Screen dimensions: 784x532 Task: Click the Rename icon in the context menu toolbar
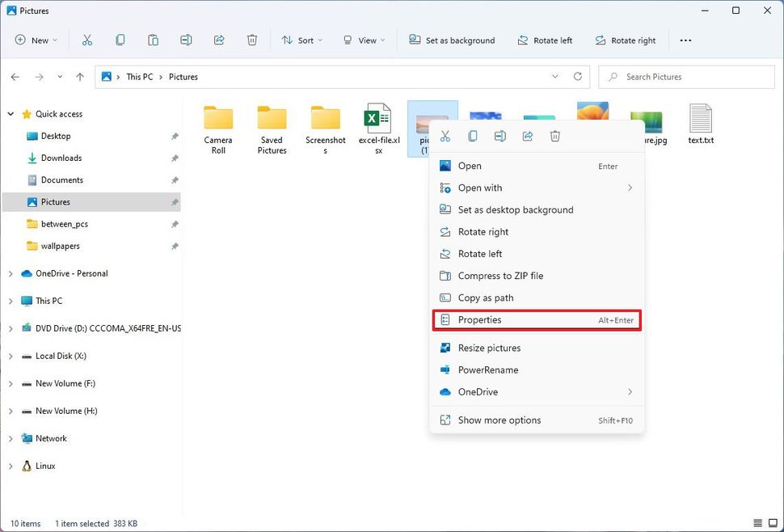(500, 136)
